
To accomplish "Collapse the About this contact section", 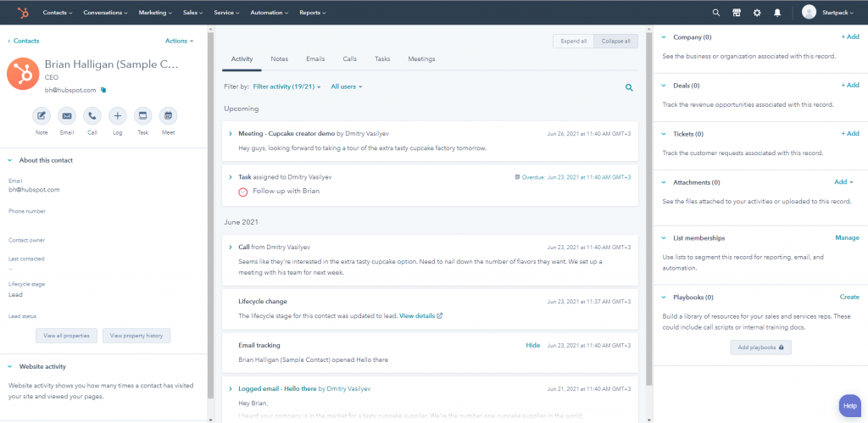I will coord(10,160).
